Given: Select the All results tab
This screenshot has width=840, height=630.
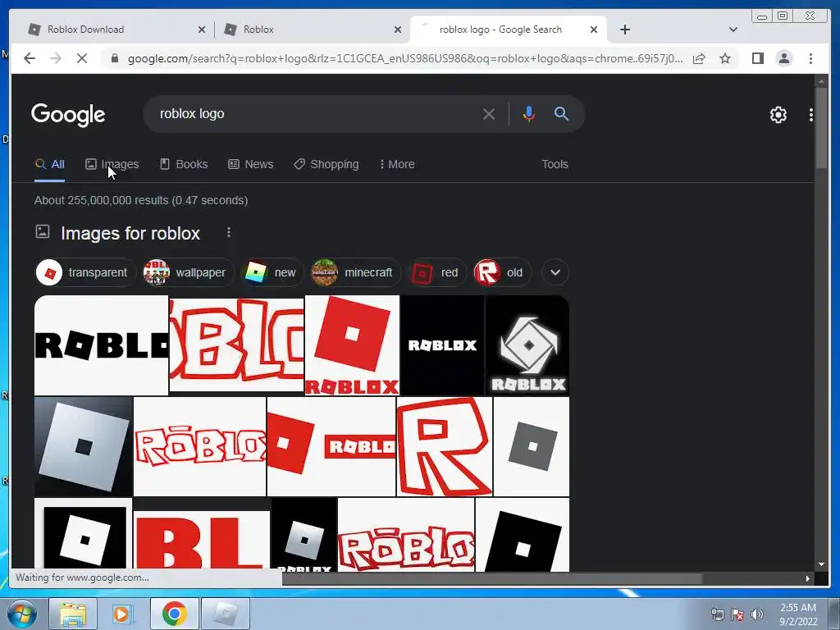Looking at the screenshot, I should click(x=50, y=164).
